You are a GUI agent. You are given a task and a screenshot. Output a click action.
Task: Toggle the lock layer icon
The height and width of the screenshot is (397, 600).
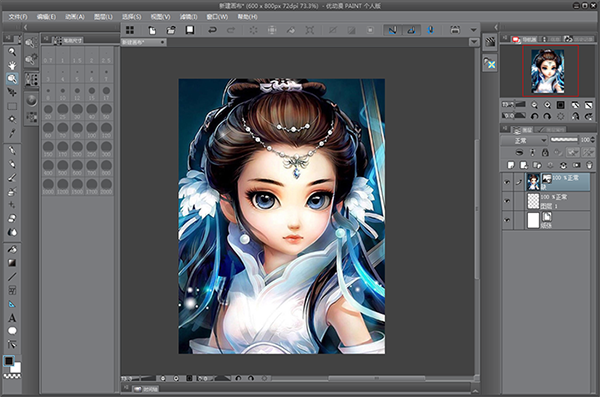tap(545, 152)
